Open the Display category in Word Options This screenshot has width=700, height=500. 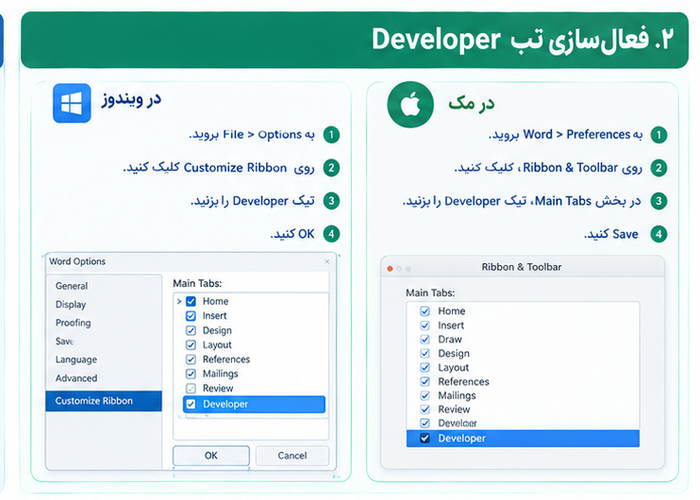coord(71,304)
